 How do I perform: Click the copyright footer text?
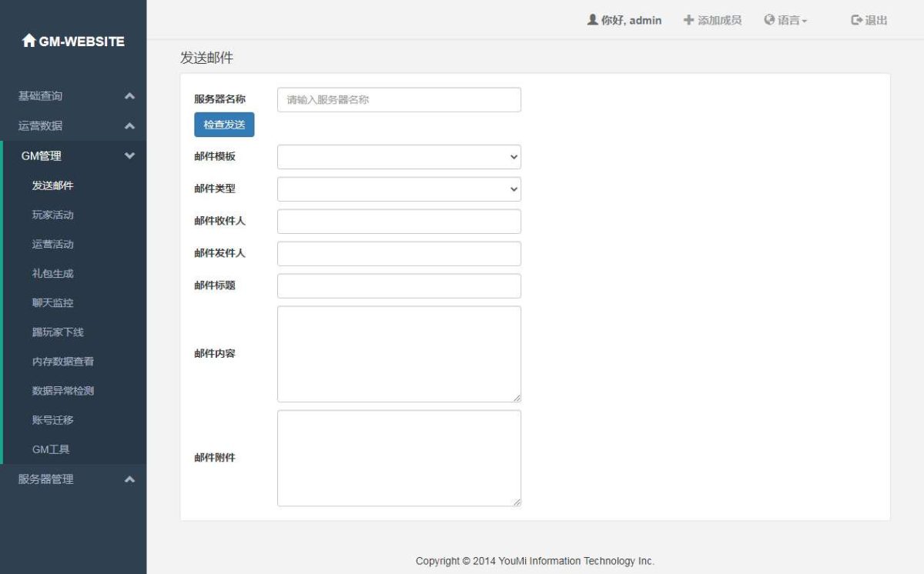pos(534,561)
